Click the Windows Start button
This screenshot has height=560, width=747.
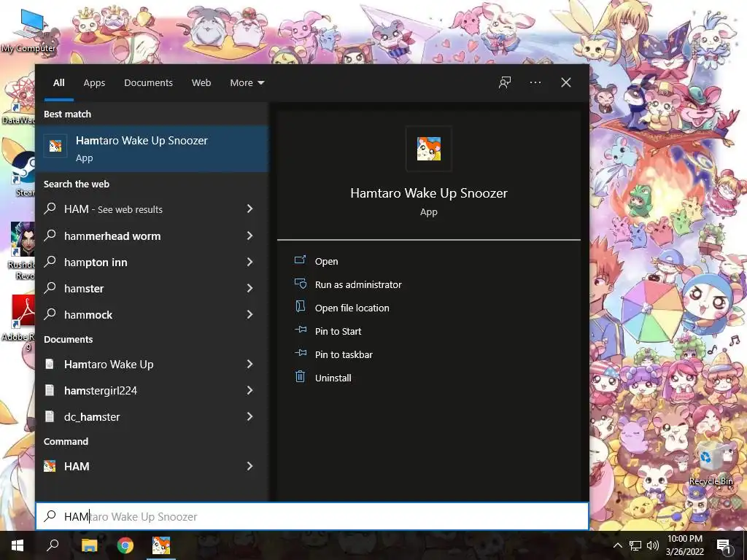pyautogui.click(x=18, y=545)
